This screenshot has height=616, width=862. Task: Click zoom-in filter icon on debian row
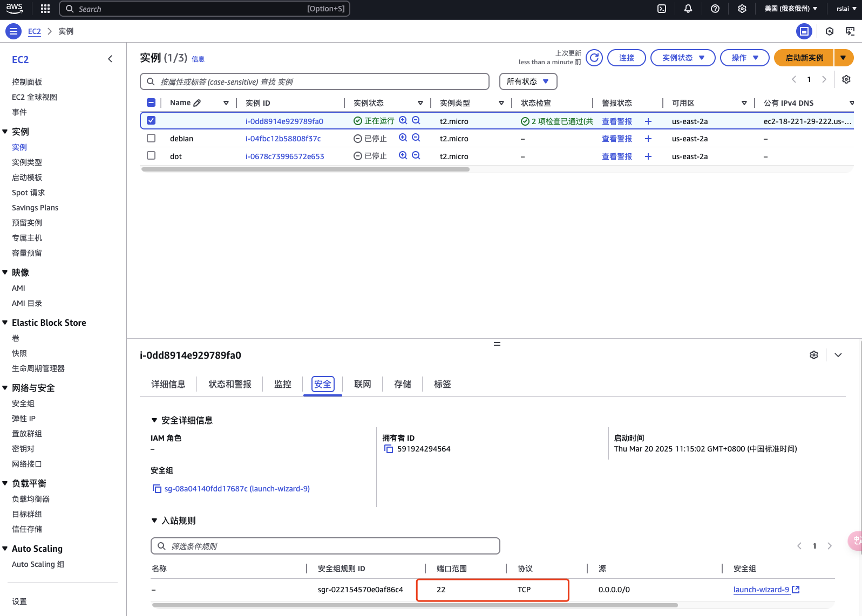click(403, 138)
